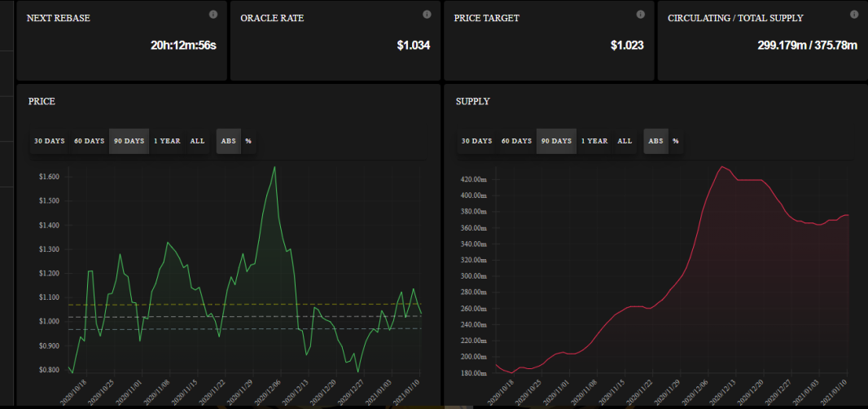
Task: Click the Next Rebase info icon
Action: click(x=213, y=15)
